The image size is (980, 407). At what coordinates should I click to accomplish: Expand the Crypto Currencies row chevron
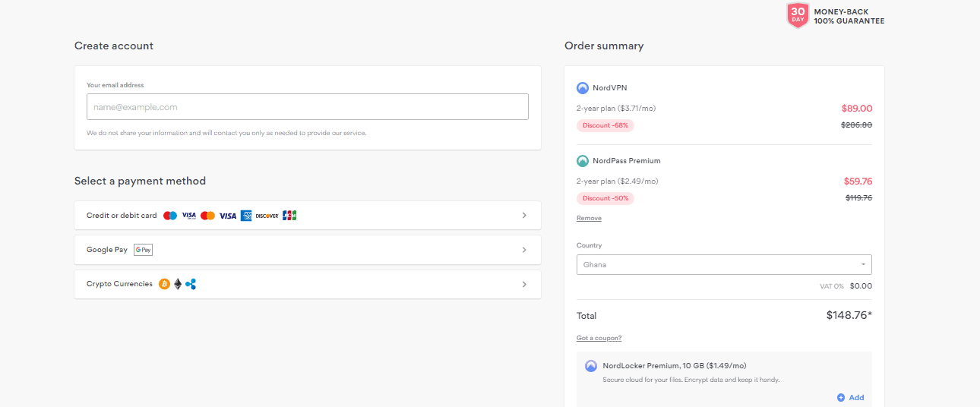(x=524, y=284)
